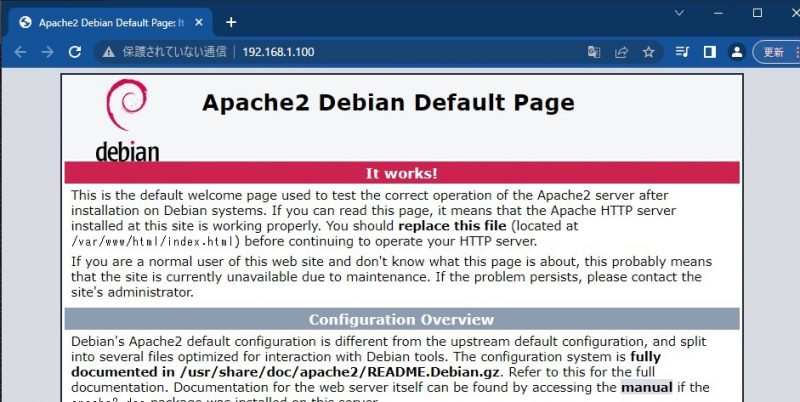
Task: Click the Apache2 Debian Default Page heading
Action: pos(388,103)
